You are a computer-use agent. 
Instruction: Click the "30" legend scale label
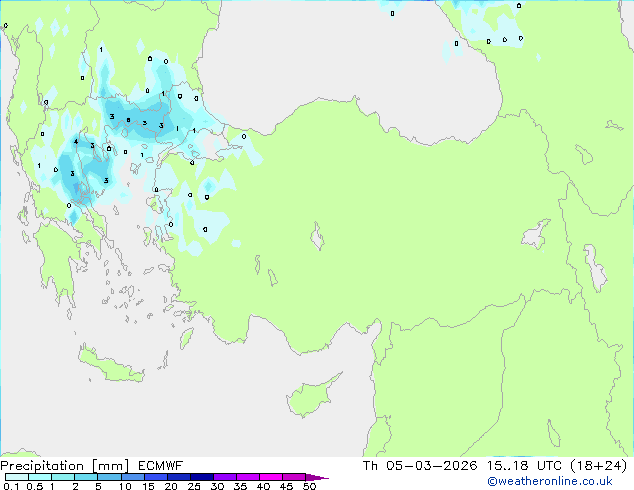tap(217, 486)
